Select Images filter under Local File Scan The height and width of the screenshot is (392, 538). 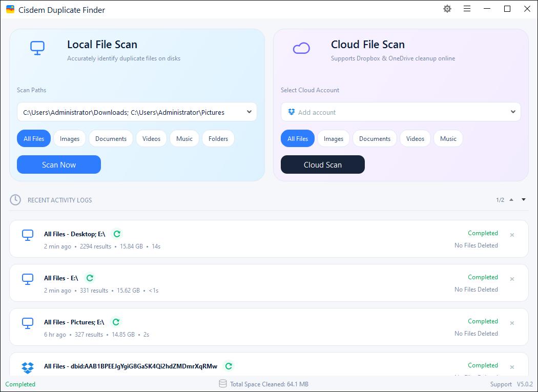70,139
